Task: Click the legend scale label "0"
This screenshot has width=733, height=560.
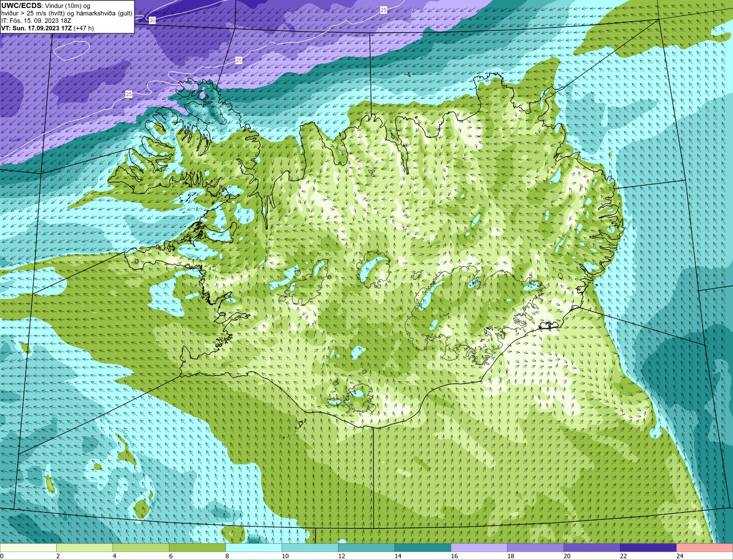Action: point(2,556)
